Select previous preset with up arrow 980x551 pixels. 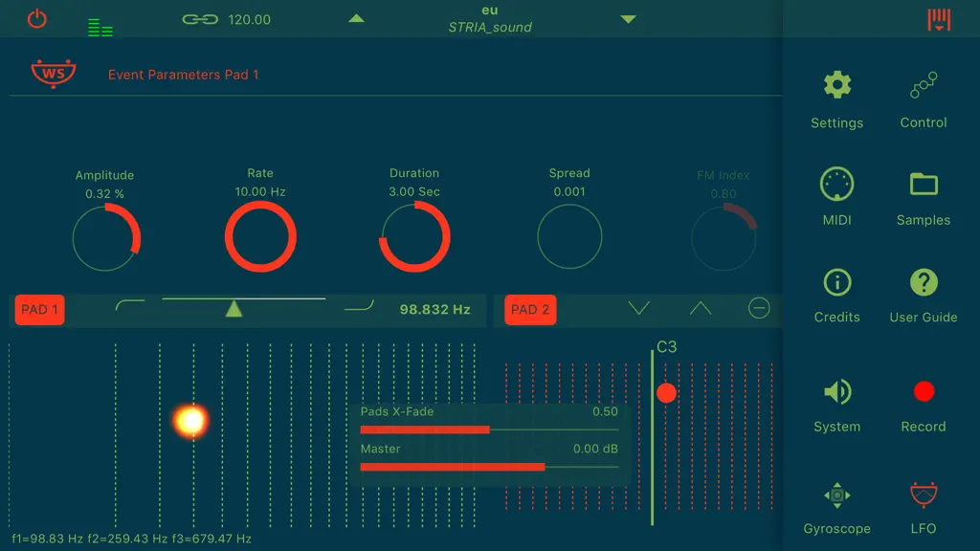(356, 19)
